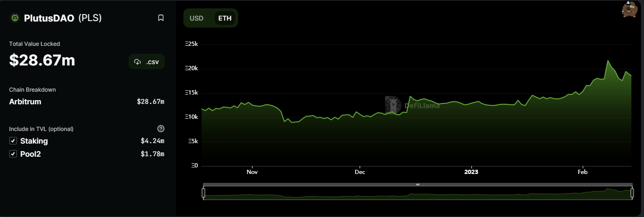Click the Include in TVL (optional) label
Image resolution: width=644 pixels, height=217 pixels.
pyautogui.click(x=41, y=129)
